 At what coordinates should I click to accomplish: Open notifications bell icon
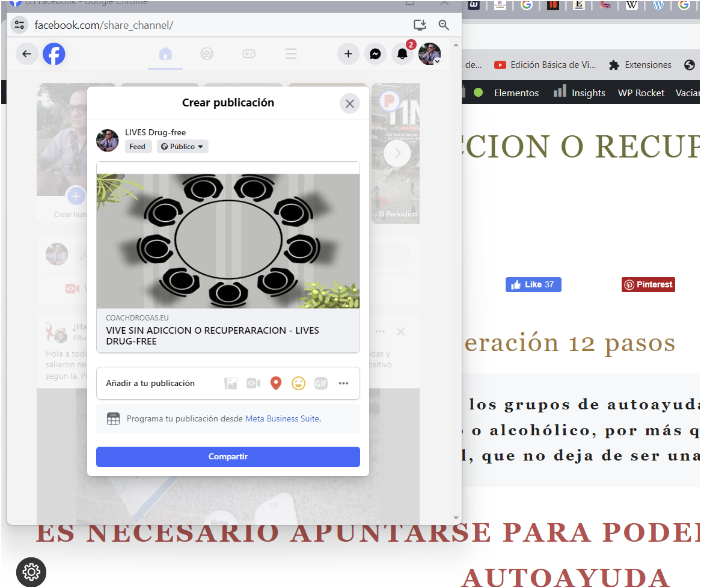pos(402,54)
